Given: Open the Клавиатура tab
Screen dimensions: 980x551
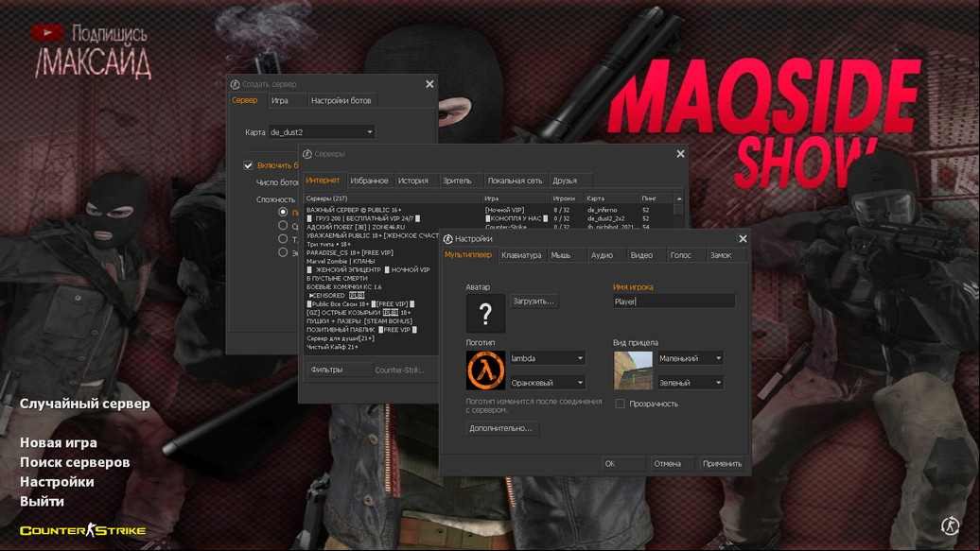Looking at the screenshot, I should pos(521,255).
